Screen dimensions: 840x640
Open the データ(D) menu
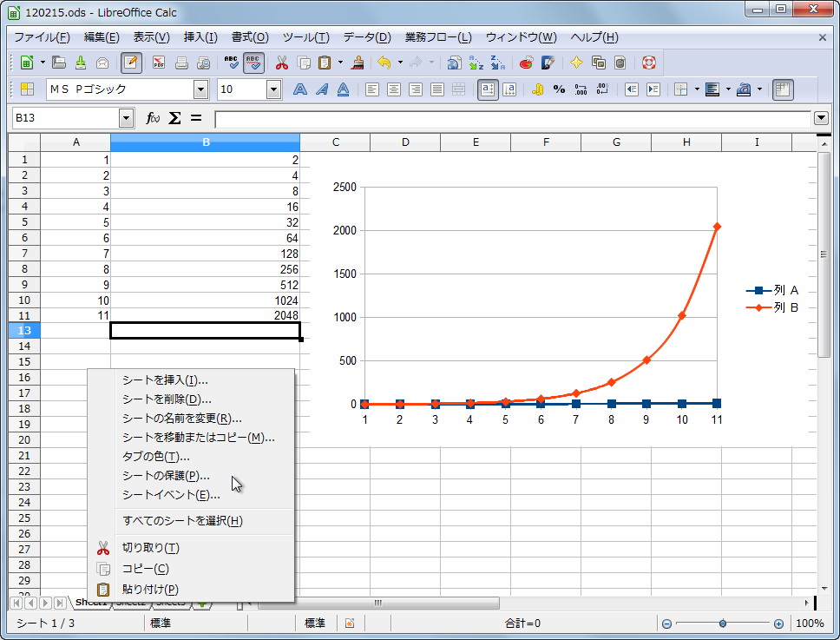click(367, 37)
